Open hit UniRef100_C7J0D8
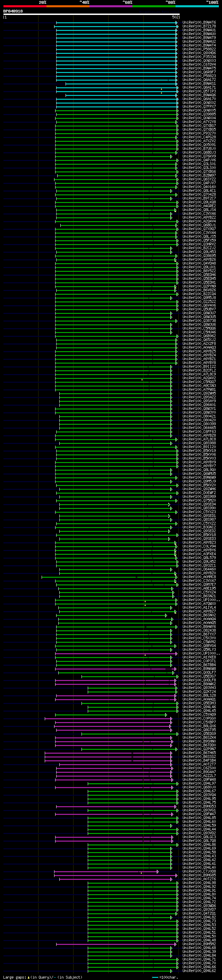The image size is (222, 980). point(199,871)
